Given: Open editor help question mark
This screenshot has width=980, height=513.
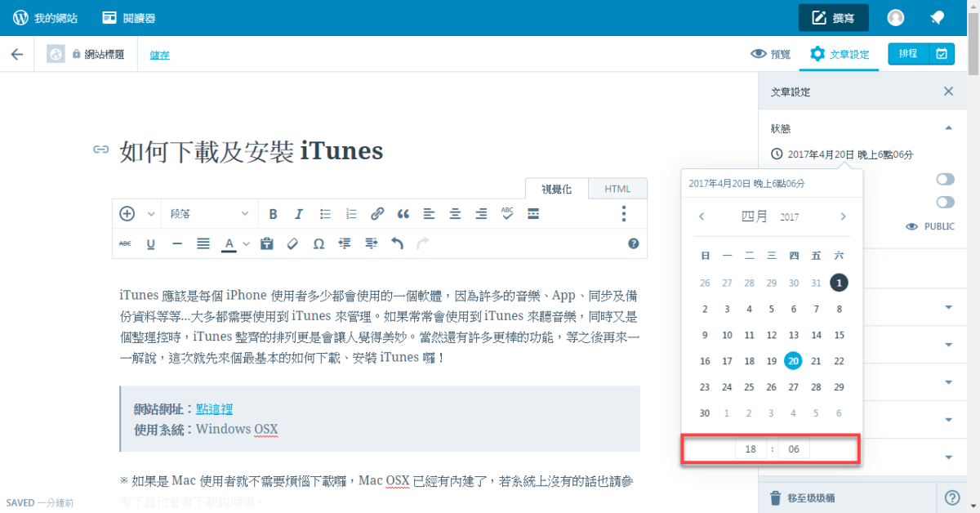Looking at the screenshot, I should coord(633,243).
